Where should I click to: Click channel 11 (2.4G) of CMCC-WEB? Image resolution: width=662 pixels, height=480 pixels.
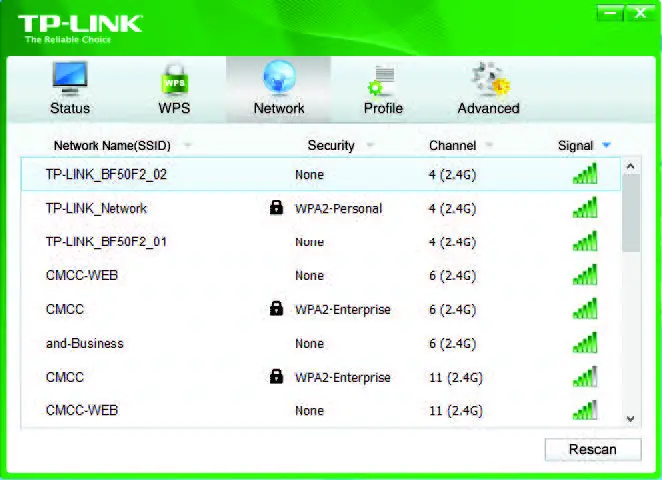tap(456, 410)
